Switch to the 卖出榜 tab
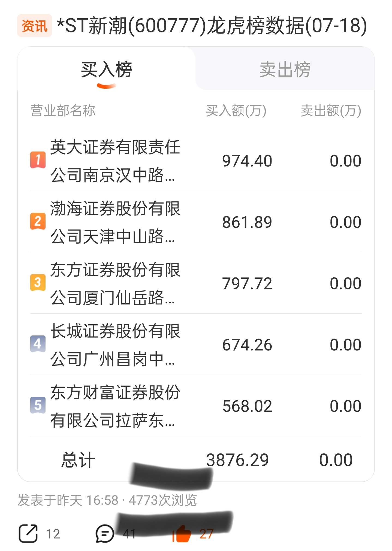392x551 pixels. pos(285,69)
